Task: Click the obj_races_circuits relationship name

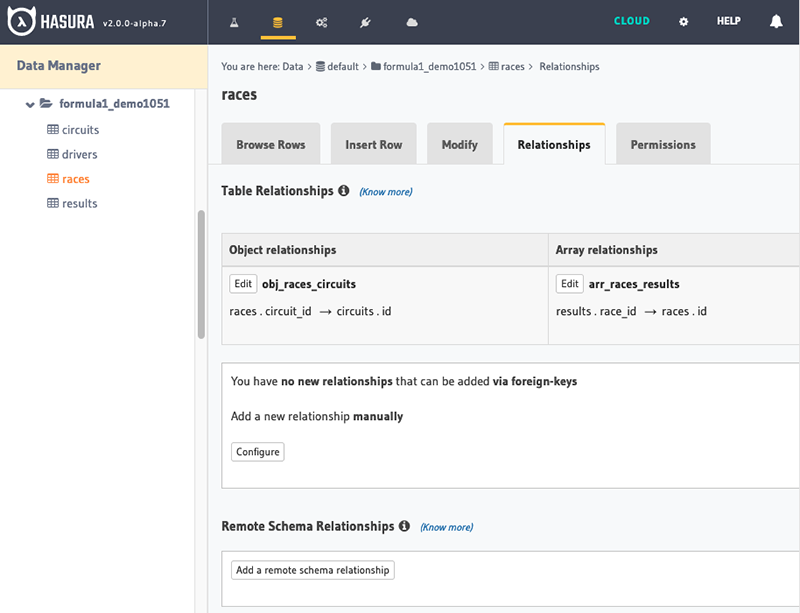Action: point(309,284)
